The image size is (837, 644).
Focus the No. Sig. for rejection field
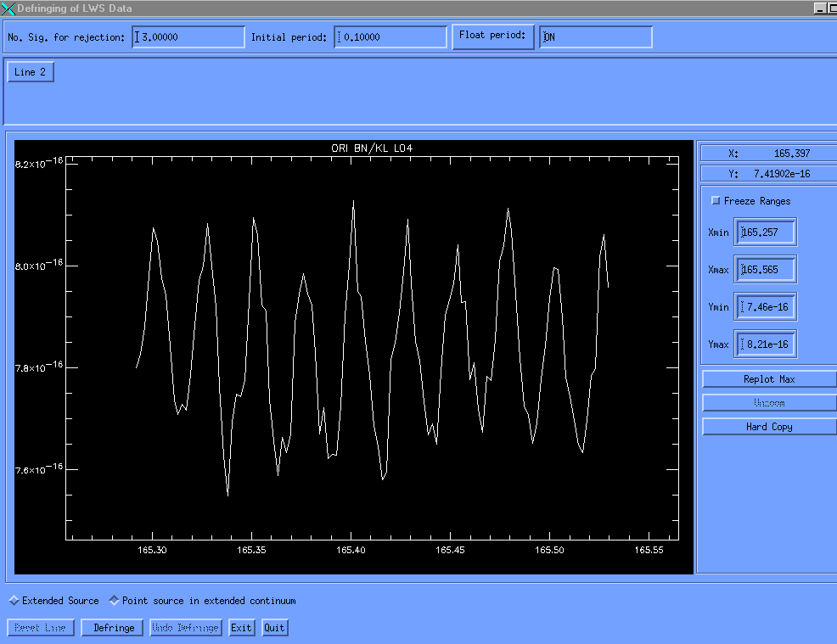(x=188, y=37)
